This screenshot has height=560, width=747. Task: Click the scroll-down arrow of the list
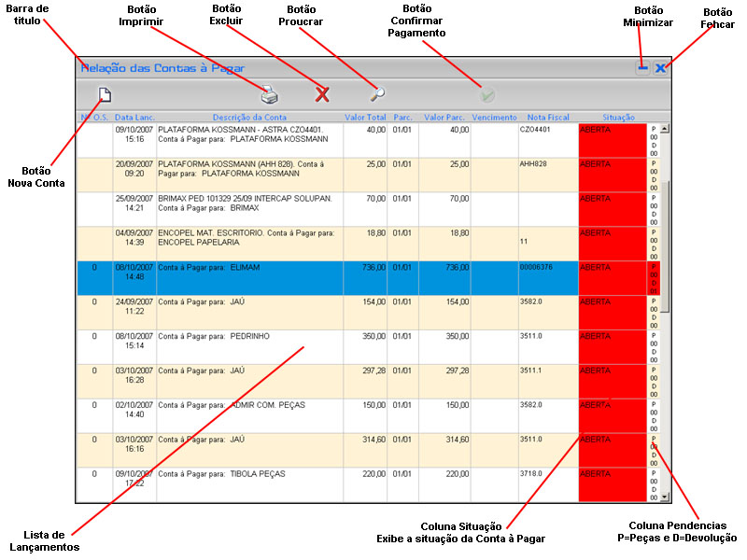tap(665, 497)
